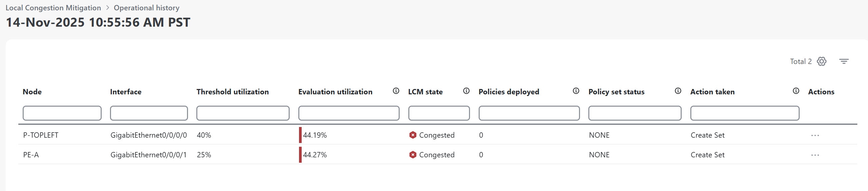Sort by Node column header
The height and width of the screenshot is (191, 868).
(32, 92)
